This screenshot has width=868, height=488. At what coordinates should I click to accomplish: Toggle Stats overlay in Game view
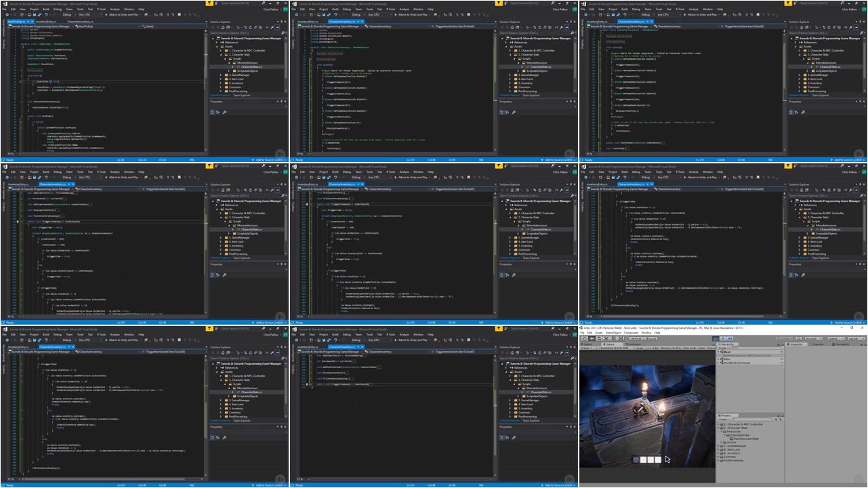click(x=702, y=348)
